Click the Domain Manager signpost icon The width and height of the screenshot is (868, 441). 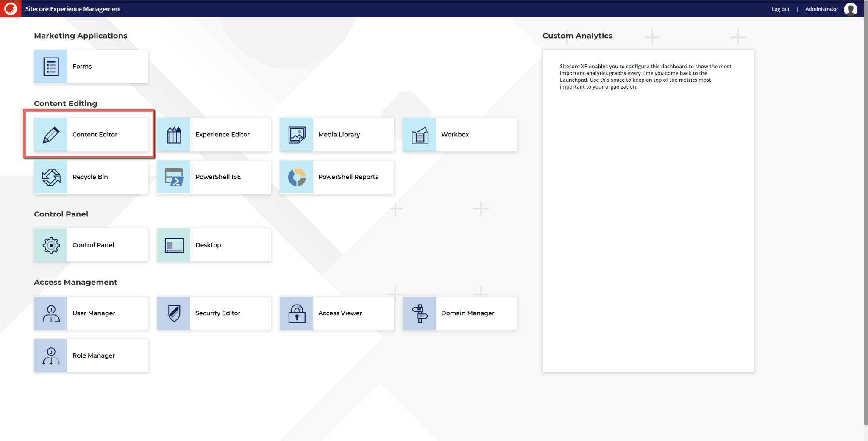point(420,313)
